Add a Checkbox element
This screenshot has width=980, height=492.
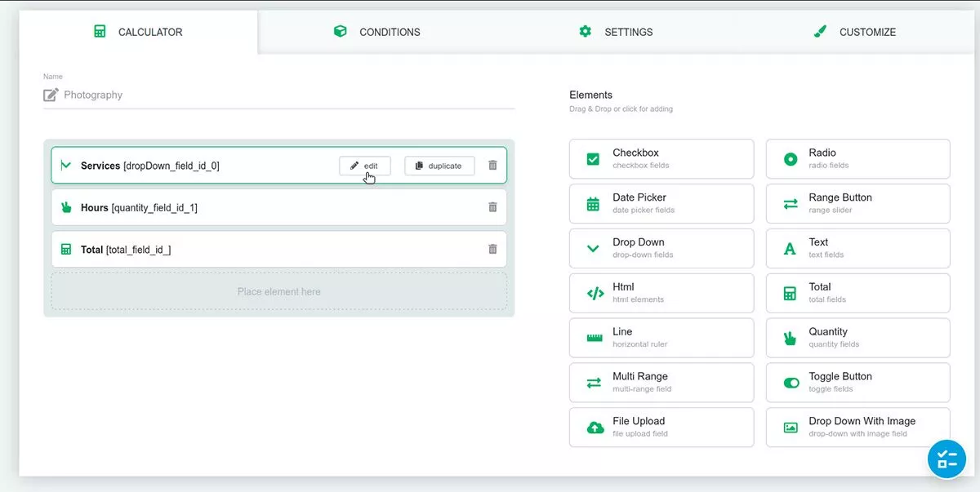pyautogui.click(x=661, y=158)
